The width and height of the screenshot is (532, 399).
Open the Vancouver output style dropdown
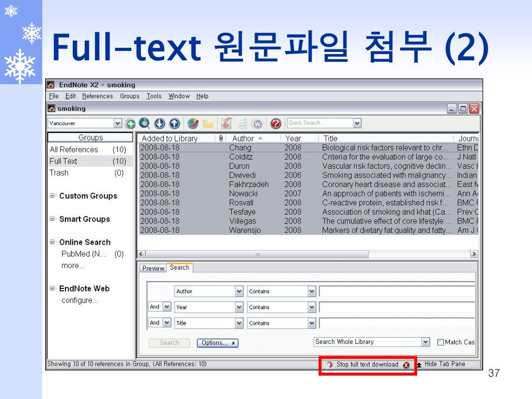(x=117, y=123)
